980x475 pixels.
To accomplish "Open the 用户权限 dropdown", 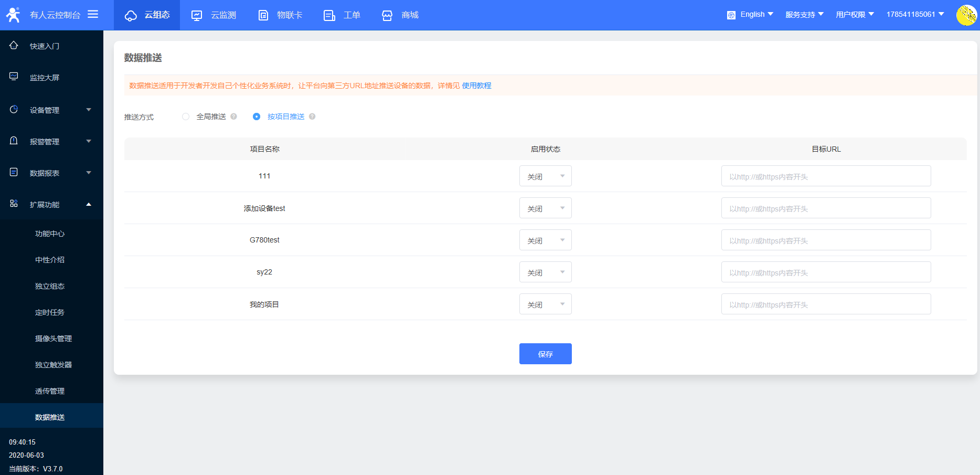I will click(x=855, y=15).
